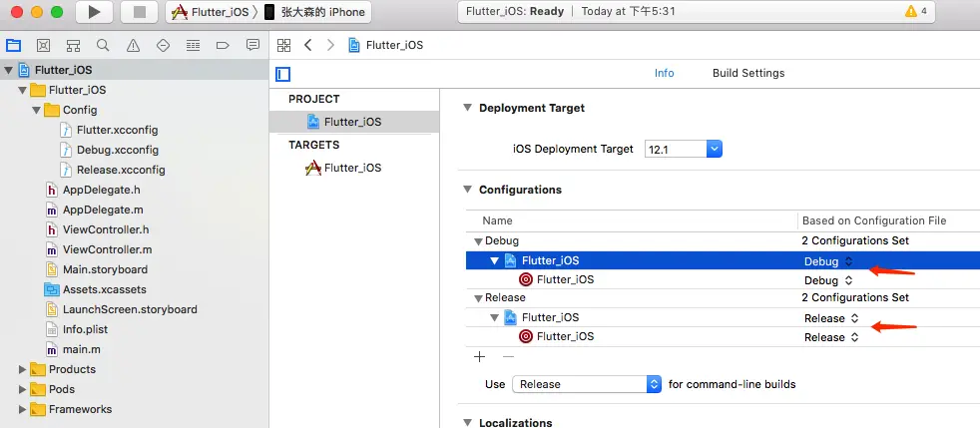
Task: Change Debug config file for project Flutter_iOS
Action: click(x=828, y=261)
